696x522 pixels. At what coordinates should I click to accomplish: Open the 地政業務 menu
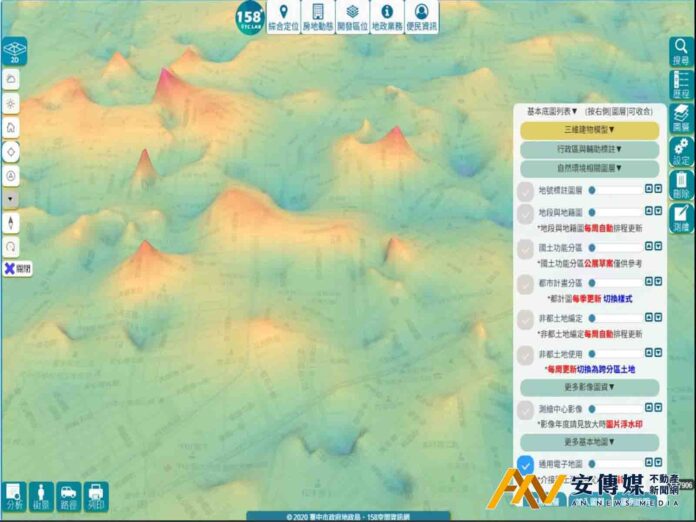[x=387, y=17]
